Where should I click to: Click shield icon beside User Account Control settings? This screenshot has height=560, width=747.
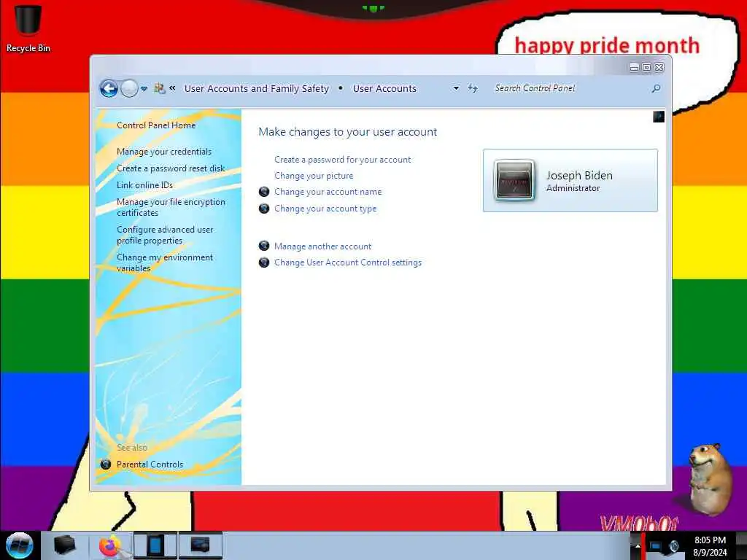pos(264,262)
